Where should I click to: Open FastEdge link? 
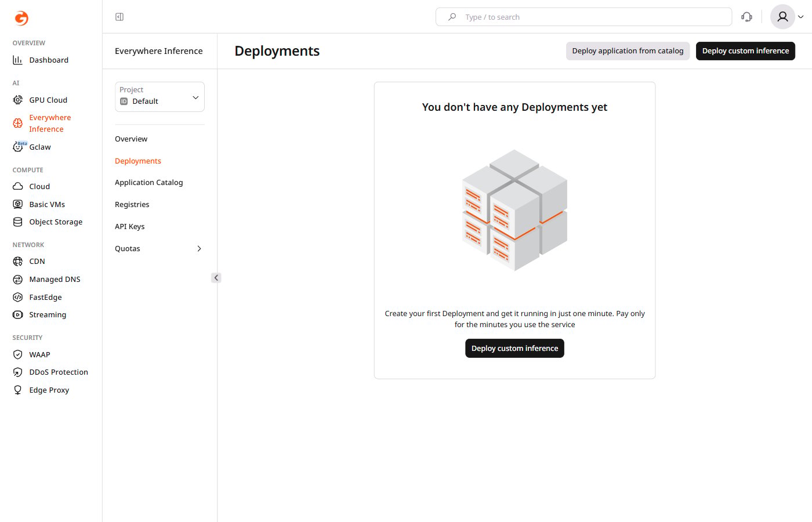coord(45,297)
